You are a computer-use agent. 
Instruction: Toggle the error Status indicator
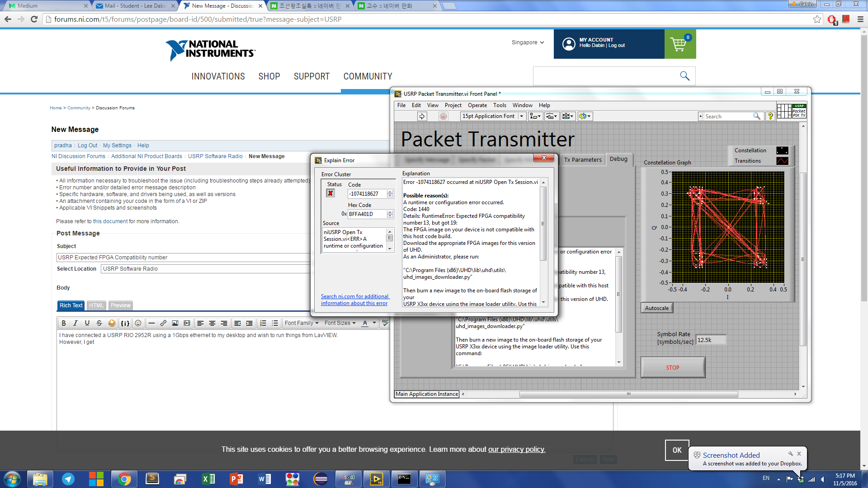click(x=330, y=193)
